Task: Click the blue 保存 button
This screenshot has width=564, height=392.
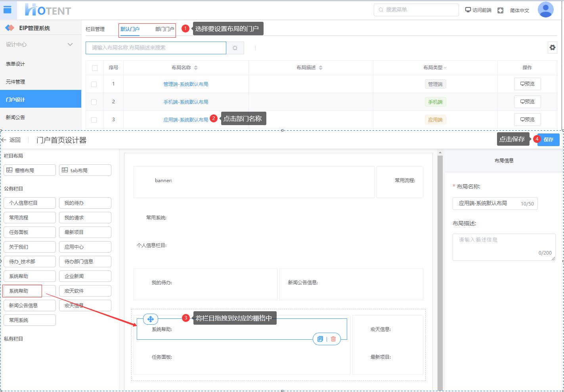Action: coord(548,139)
